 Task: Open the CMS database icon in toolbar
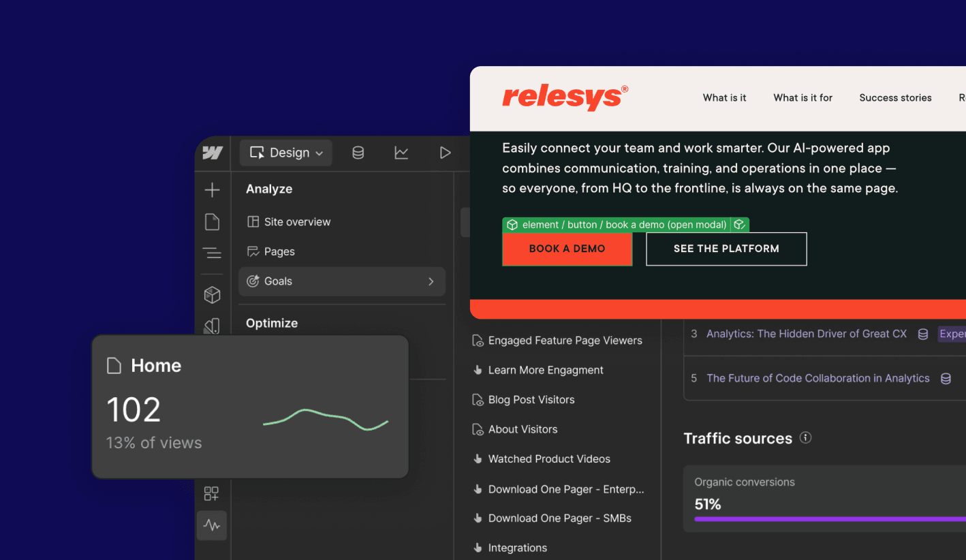pyautogui.click(x=358, y=153)
